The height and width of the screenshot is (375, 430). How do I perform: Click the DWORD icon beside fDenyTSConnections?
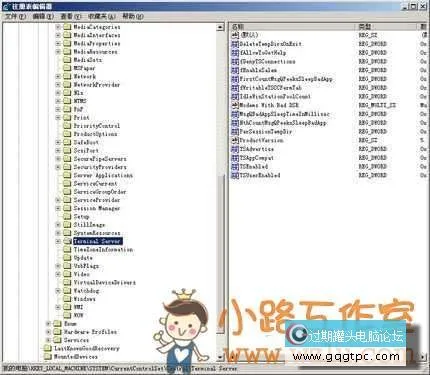coord(235,61)
